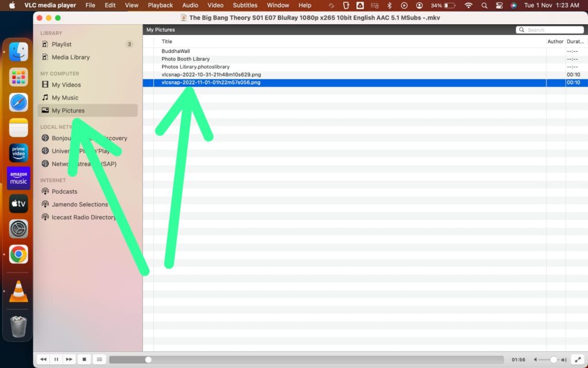The image size is (588, 368).
Task: Toggle the playlist view list icon
Action: pyautogui.click(x=99, y=359)
